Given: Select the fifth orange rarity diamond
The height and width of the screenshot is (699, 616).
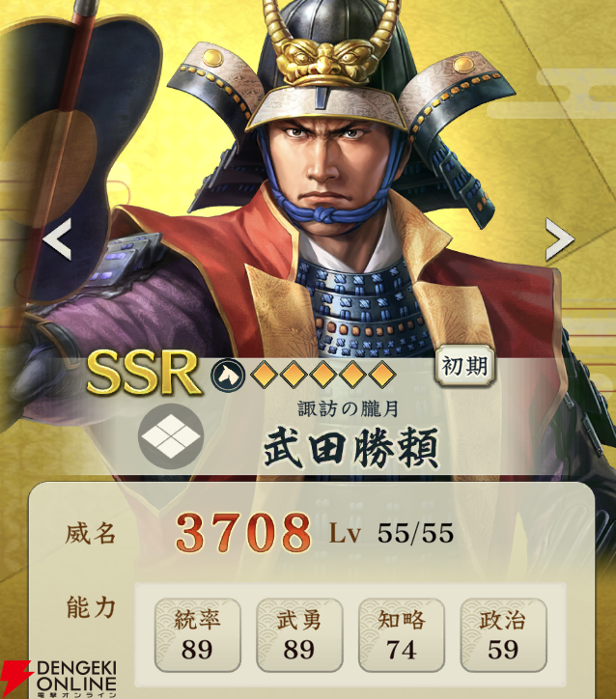Looking at the screenshot, I should pyautogui.click(x=382, y=376).
